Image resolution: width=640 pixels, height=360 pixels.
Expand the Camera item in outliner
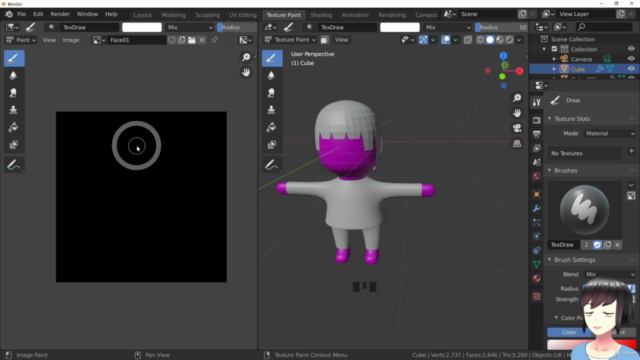(x=554, y=59)
